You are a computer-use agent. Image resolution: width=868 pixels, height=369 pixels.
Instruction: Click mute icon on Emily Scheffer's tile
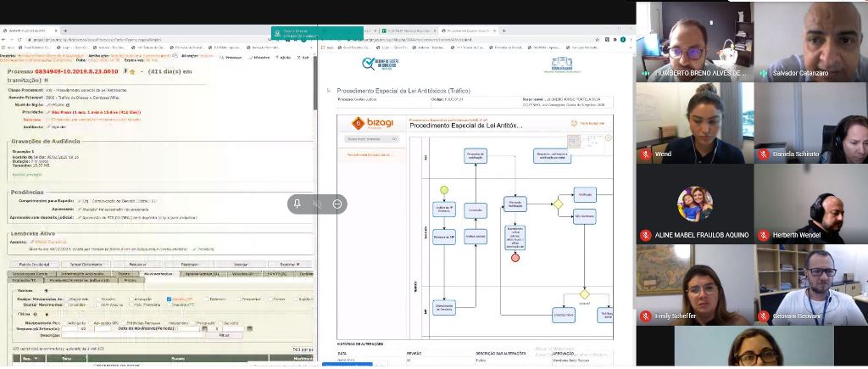645,316
